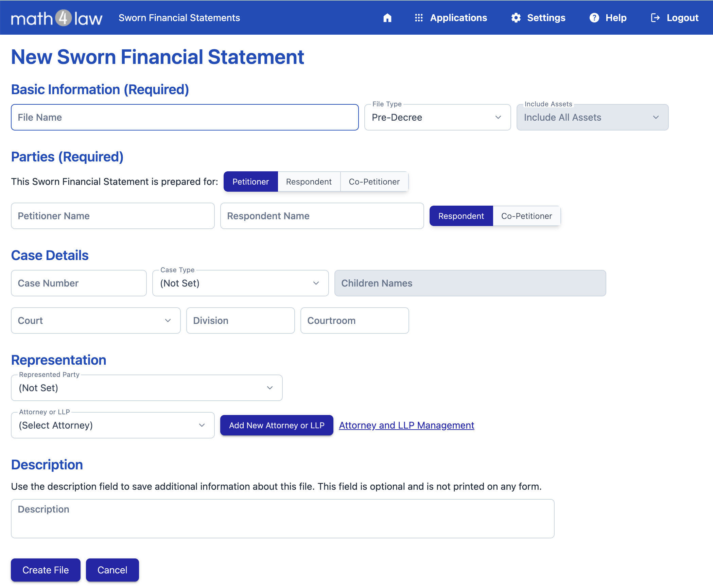Choose Petitioner as the prepared-for party
The image size is (713, 588).
250,181
